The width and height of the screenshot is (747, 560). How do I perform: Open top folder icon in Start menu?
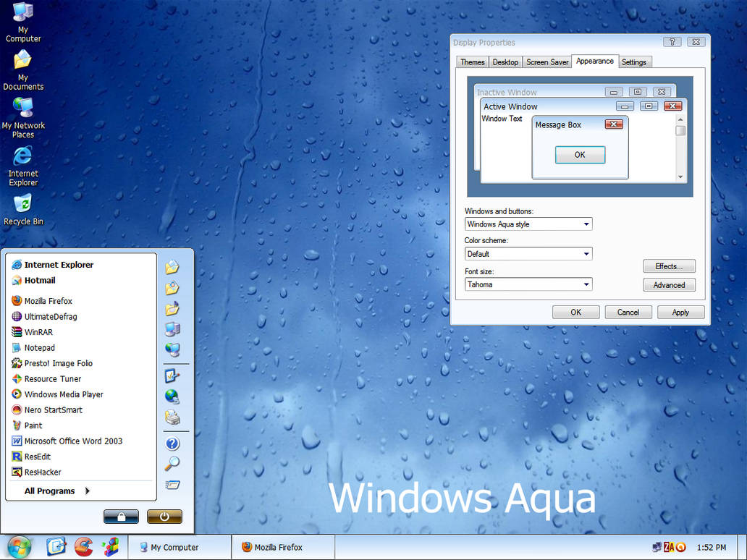[172, 267]
